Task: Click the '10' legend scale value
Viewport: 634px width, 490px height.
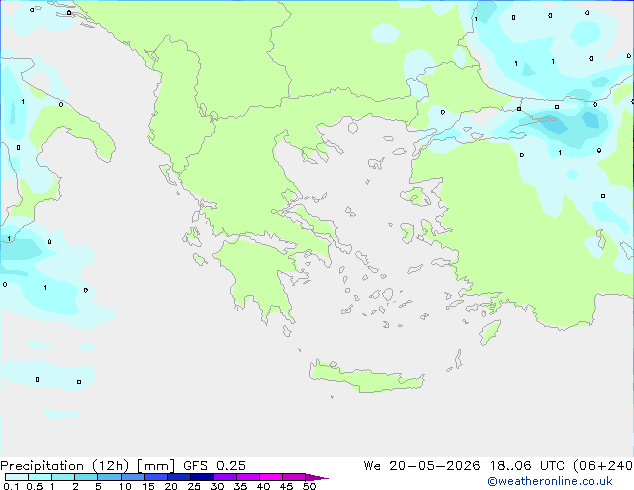Action: click(x=125, y=486)
